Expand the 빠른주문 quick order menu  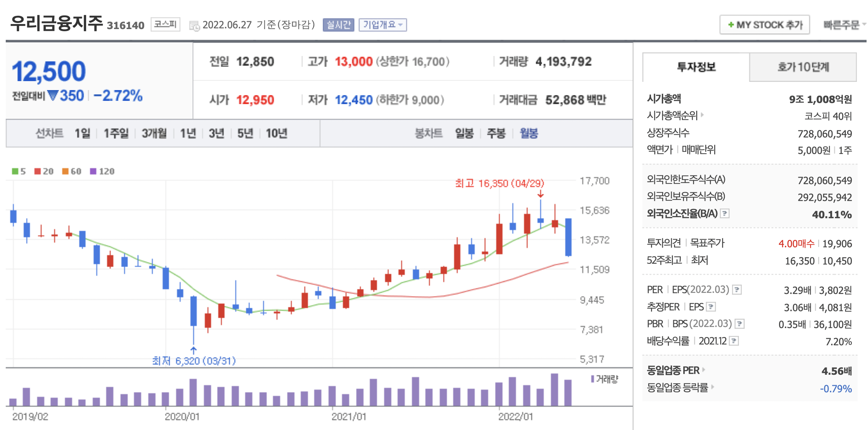[x=844, y=25]
